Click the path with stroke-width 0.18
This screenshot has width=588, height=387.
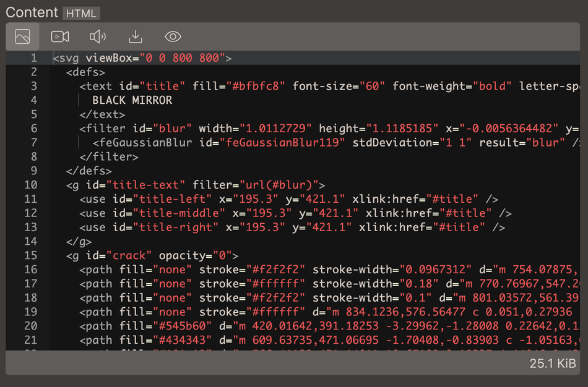click(330, 284)
